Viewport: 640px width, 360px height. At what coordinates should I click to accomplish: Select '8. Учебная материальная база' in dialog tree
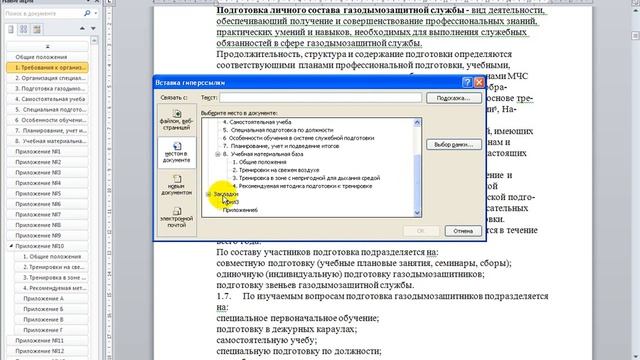tap(263, 154)
